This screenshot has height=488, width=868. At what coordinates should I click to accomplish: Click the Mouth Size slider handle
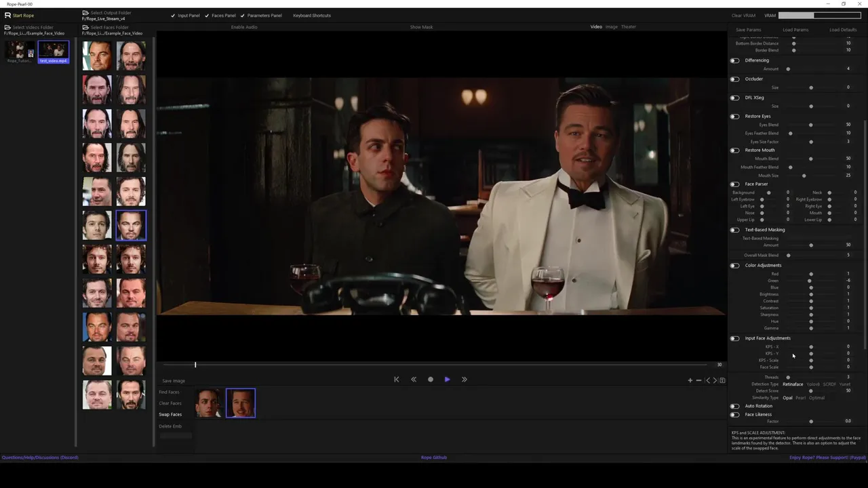804,176
